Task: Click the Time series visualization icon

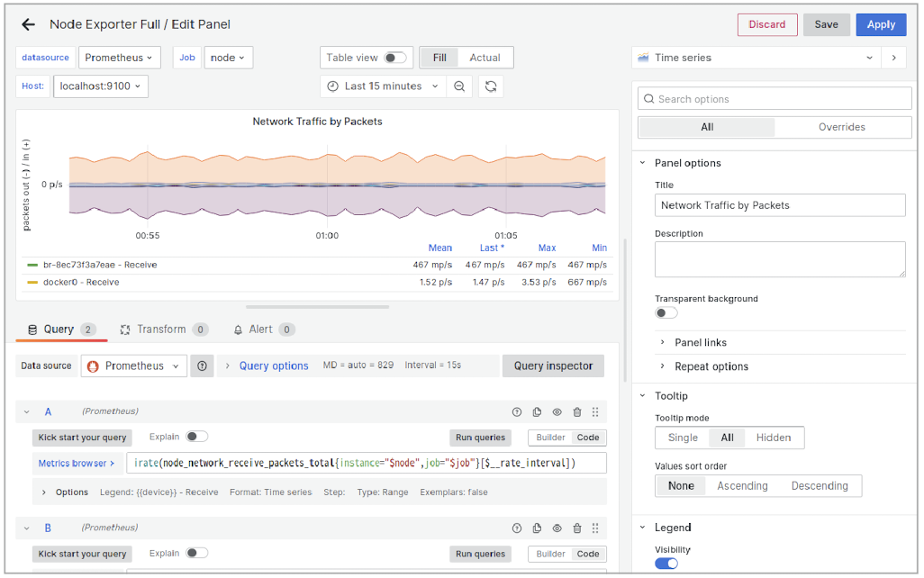Action: click(x=644, y=58)
